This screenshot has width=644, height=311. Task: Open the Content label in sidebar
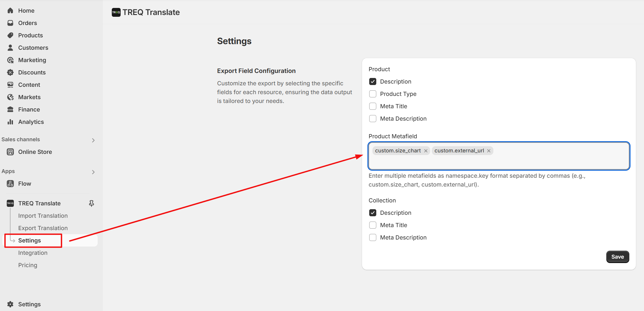(x=29, y=85)
